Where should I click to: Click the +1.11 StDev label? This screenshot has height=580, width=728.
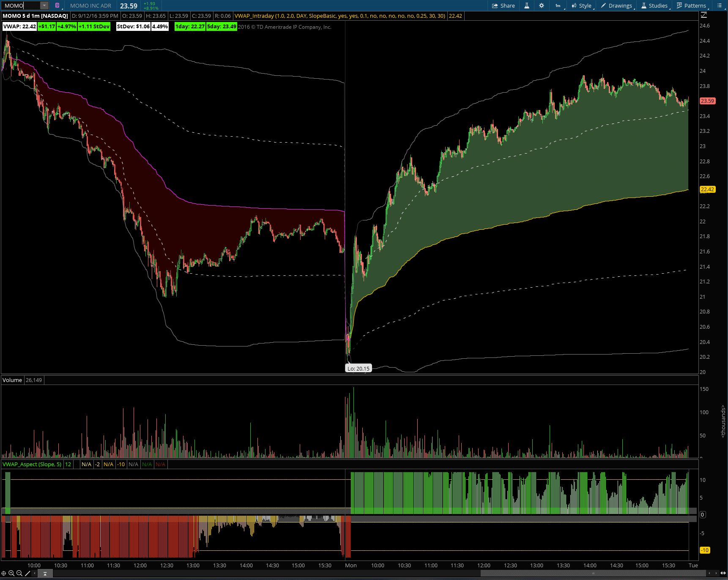[94, 26]
